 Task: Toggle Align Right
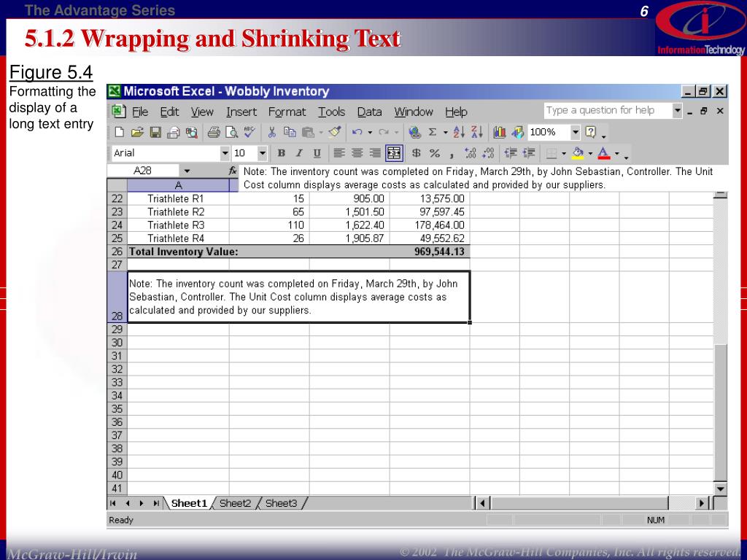click(376, 153)
